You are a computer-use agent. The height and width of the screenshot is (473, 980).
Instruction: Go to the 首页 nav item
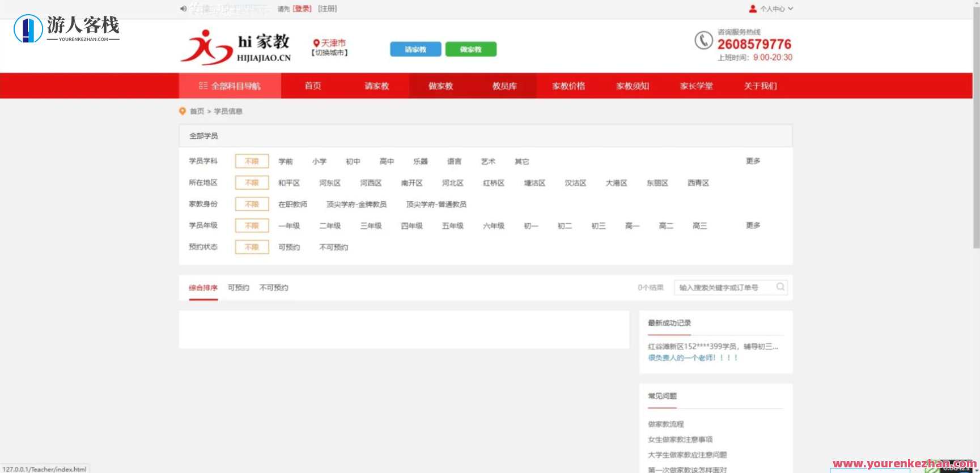(313, 86)
